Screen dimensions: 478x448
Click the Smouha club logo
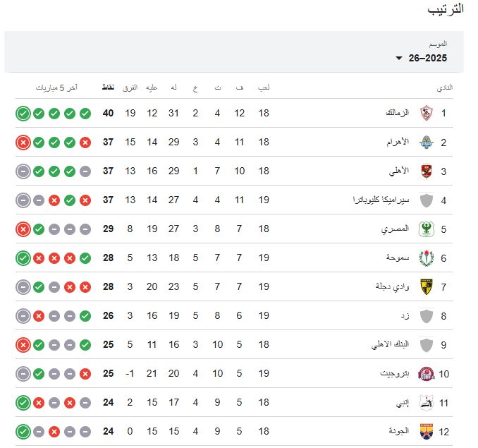pos(426,258)
